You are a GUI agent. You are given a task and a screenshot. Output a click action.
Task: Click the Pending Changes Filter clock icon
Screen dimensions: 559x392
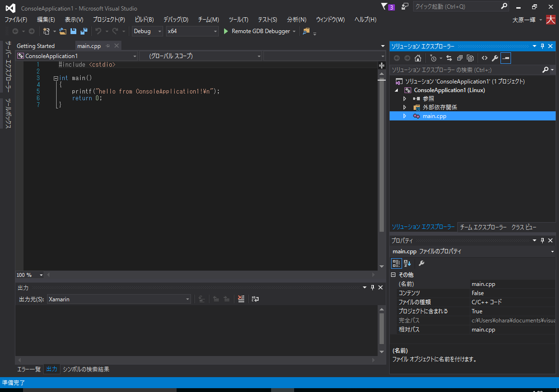433,58
